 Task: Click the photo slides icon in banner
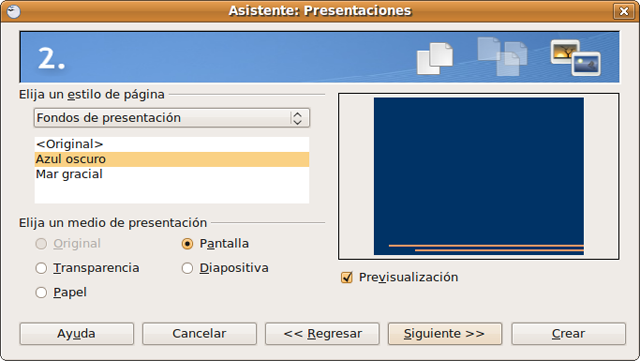tap(576, 58)
